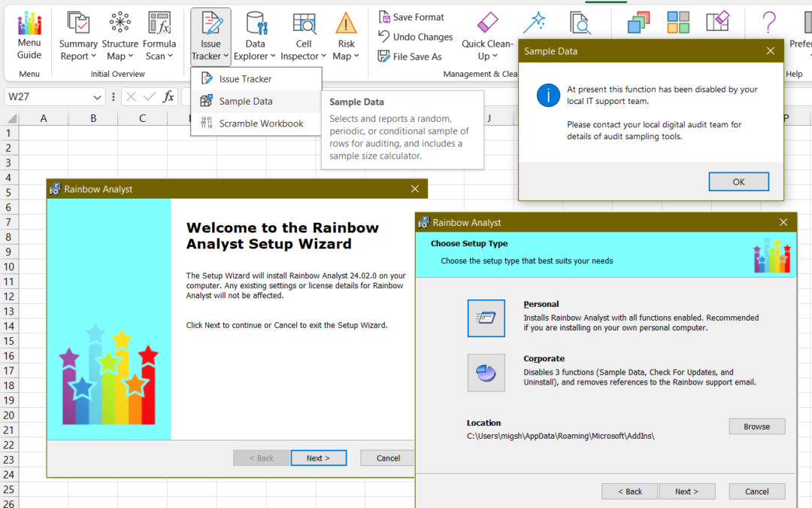Browse for an install location
812x508 pixels.
pos(756,426)
